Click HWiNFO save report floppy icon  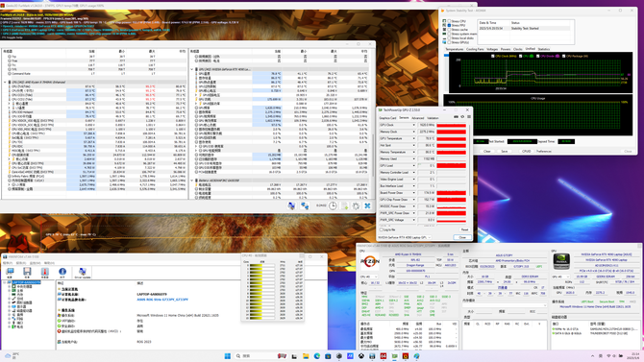(27, 272)
